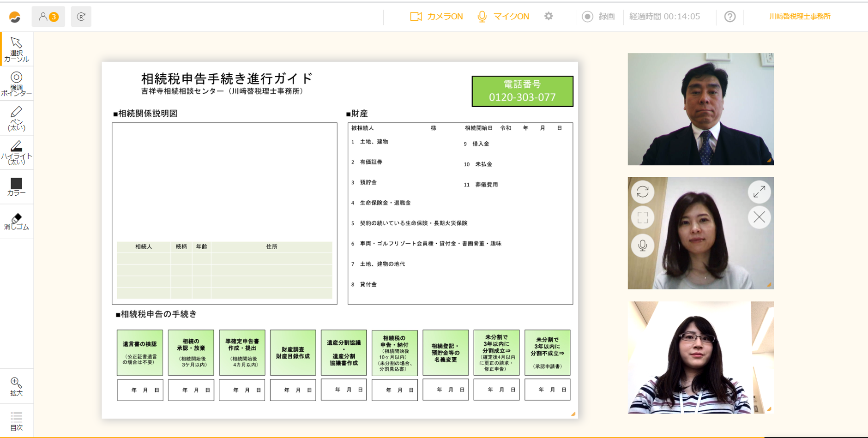Expand middle video with diagonal arrows icon
The image size is (868, 438).
click(759, 192)
